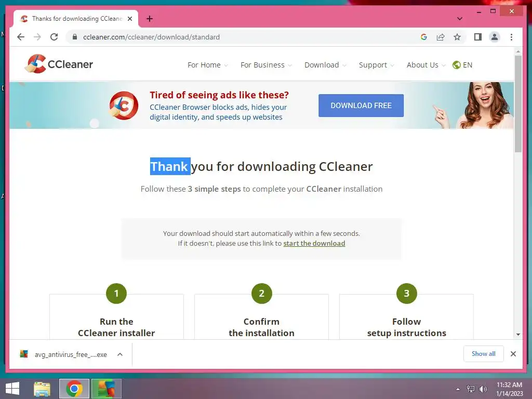
Task: Click the page scrollbar thumb
Action: coord(518,103)
